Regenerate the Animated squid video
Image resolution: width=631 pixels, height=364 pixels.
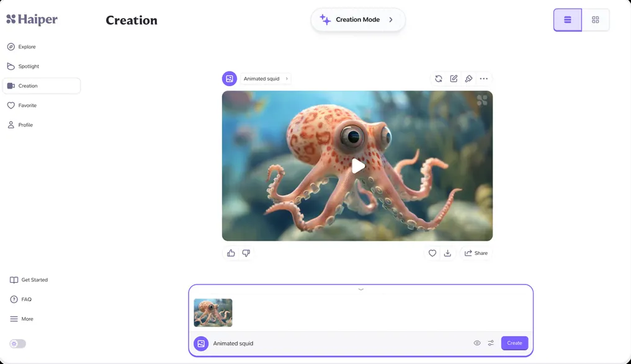click(439, 79)
